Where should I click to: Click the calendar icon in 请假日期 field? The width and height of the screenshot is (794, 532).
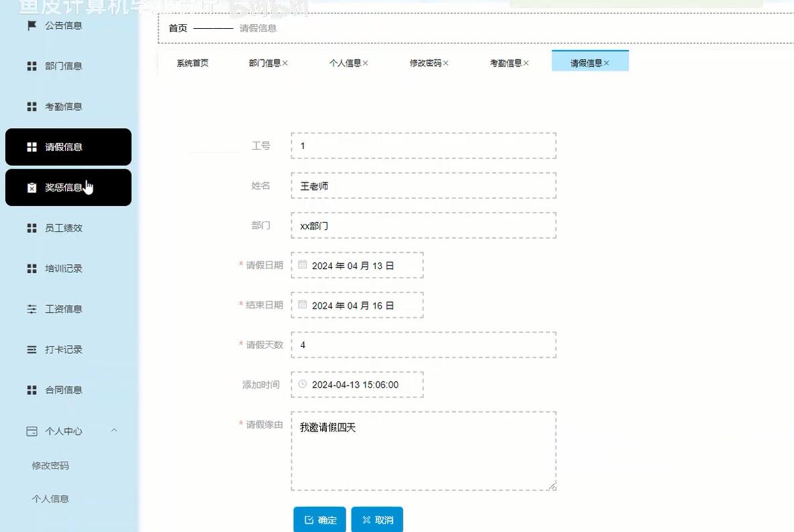click(x=302, y=266)
